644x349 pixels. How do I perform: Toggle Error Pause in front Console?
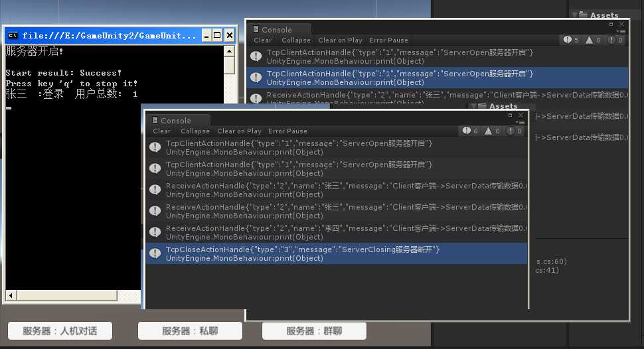pos(287,131)
